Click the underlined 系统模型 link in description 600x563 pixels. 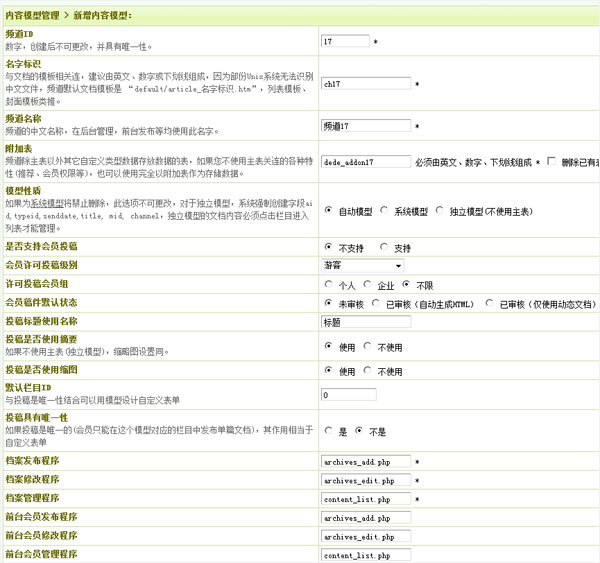[x=48, y=200]
